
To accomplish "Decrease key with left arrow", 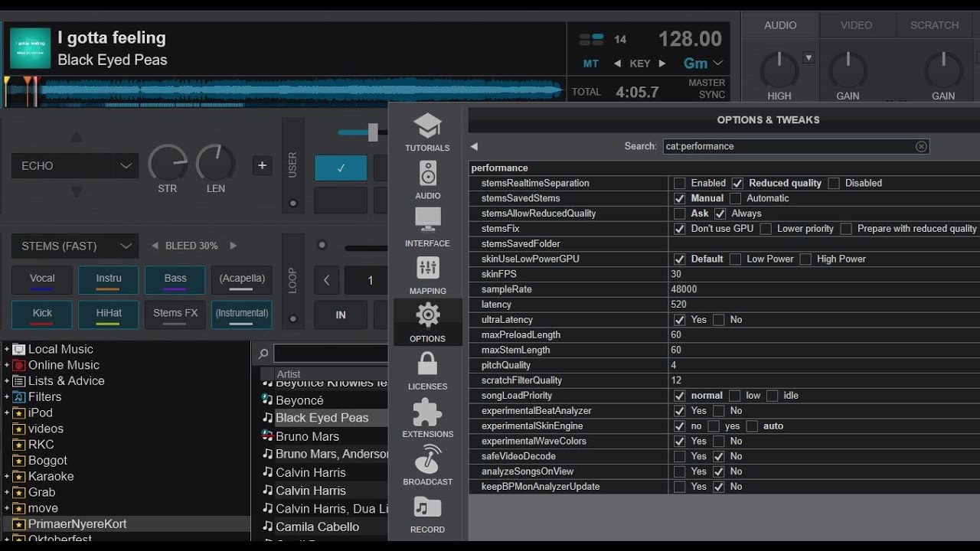I will tap(617, 64).
